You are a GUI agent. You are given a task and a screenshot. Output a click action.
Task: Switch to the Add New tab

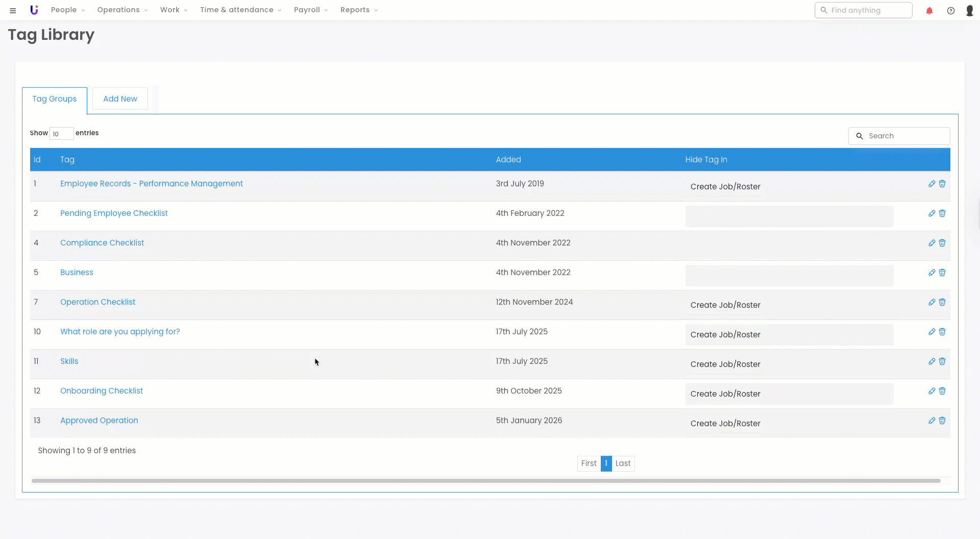[x=120, y=99]
